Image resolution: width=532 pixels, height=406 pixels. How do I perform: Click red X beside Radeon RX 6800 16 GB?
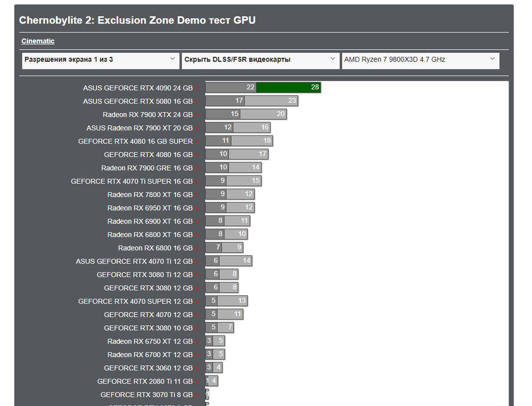point(197,248)
